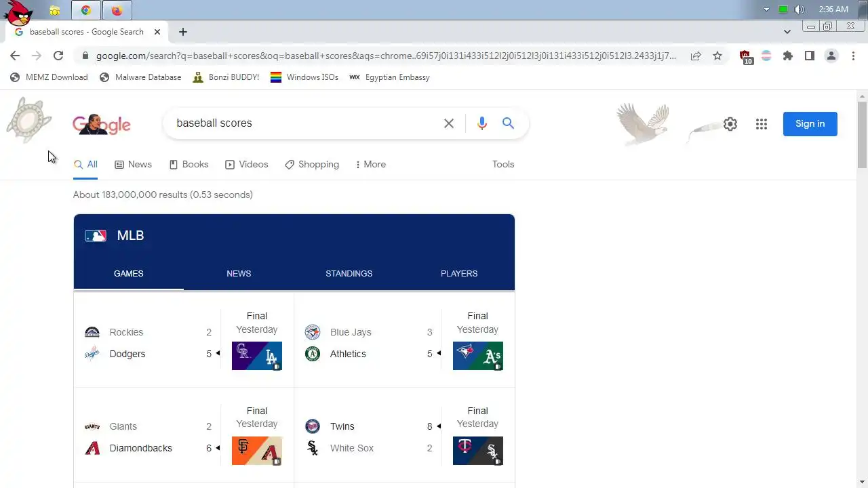
Task: Open the yellow folder taskbar icon
Action: [x=54, y=10]
